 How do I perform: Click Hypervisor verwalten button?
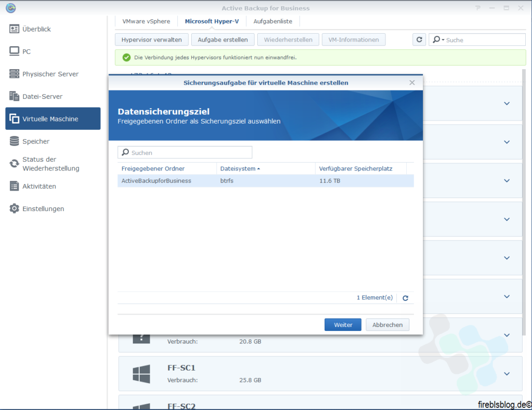pos(152,39)
